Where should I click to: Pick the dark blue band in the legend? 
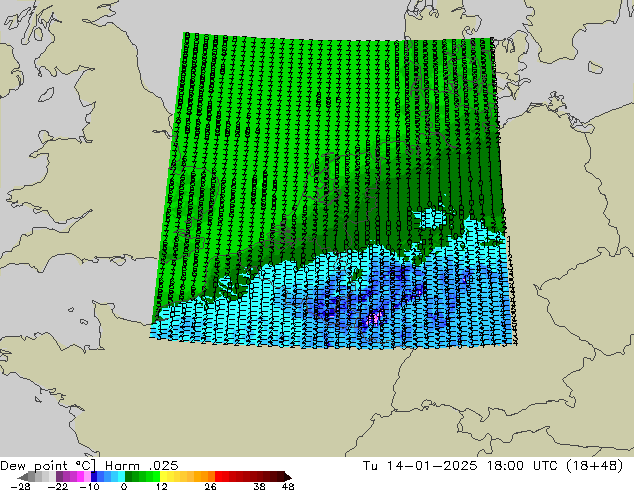[94, 477]
